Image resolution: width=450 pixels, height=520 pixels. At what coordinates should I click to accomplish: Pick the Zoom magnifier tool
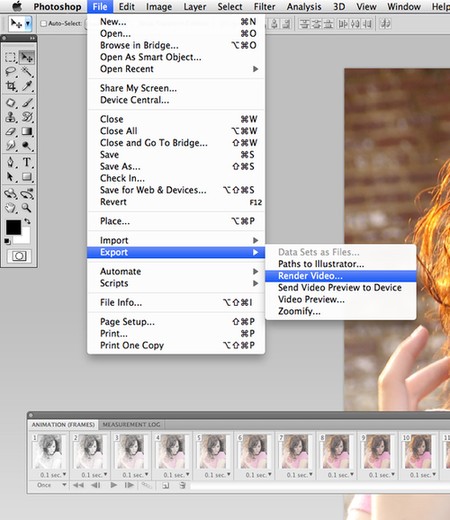click(27, 208)
